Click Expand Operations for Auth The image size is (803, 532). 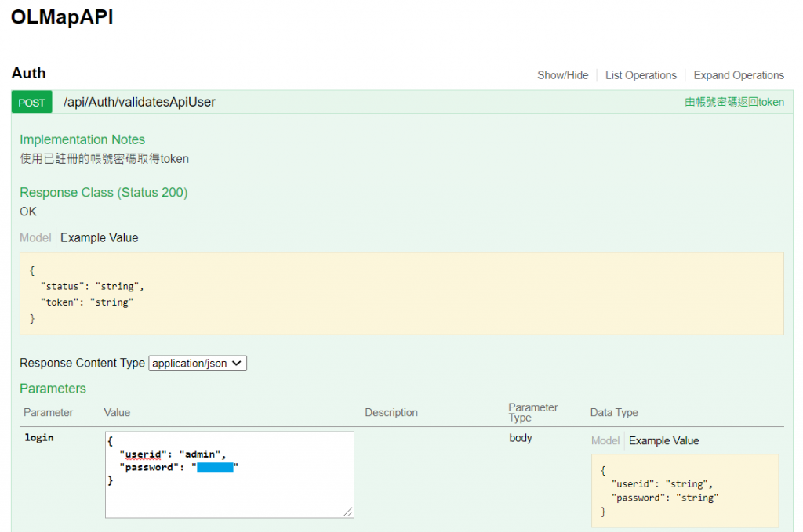pyautogui.click(x=739, y=75)
